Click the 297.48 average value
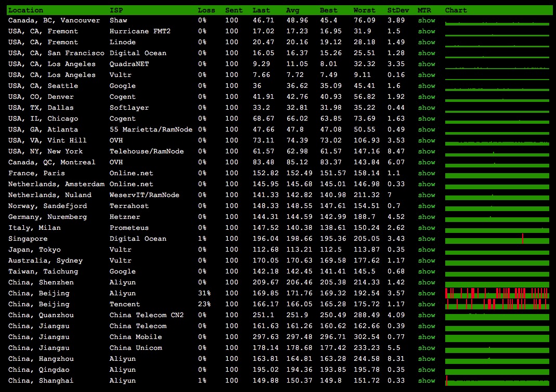The width and height of the screenshot is (556, 392). pyautogui.click(x=300, y=337)
